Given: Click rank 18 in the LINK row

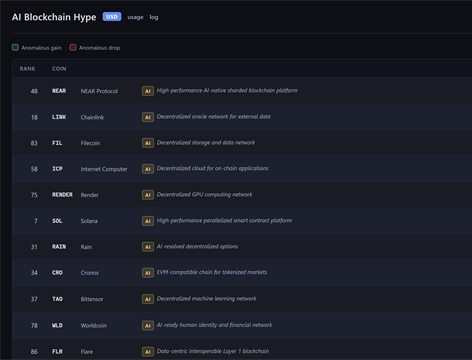Looking at the screenshot, I should pos(34,117).
